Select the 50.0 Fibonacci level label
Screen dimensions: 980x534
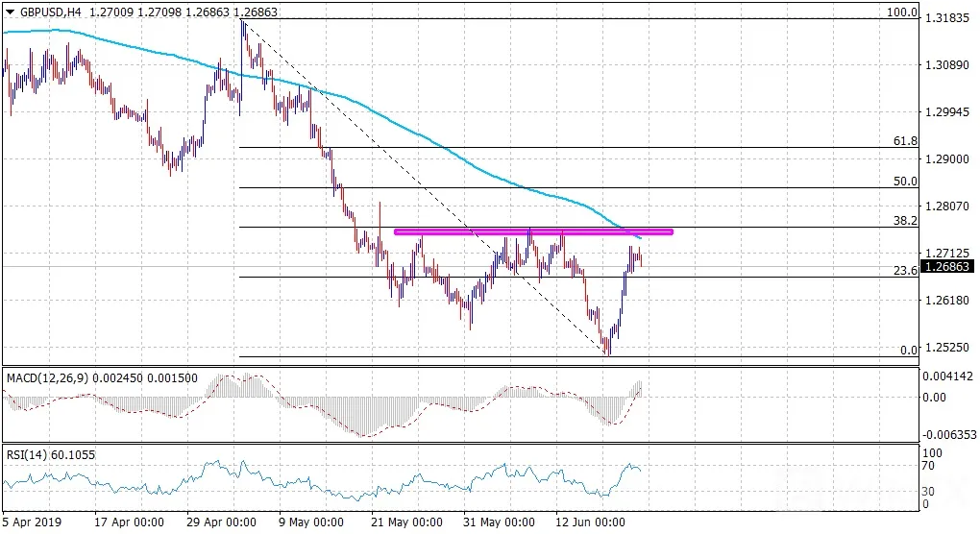(905, 182)
